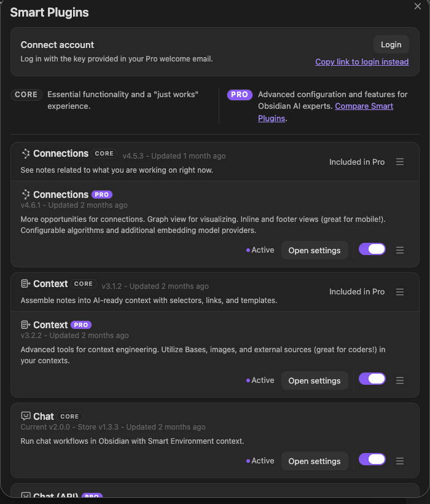Screen dimensions: 430x504
Task: Open hamburger menu for Connections Pro
Action: pos(400,250)
